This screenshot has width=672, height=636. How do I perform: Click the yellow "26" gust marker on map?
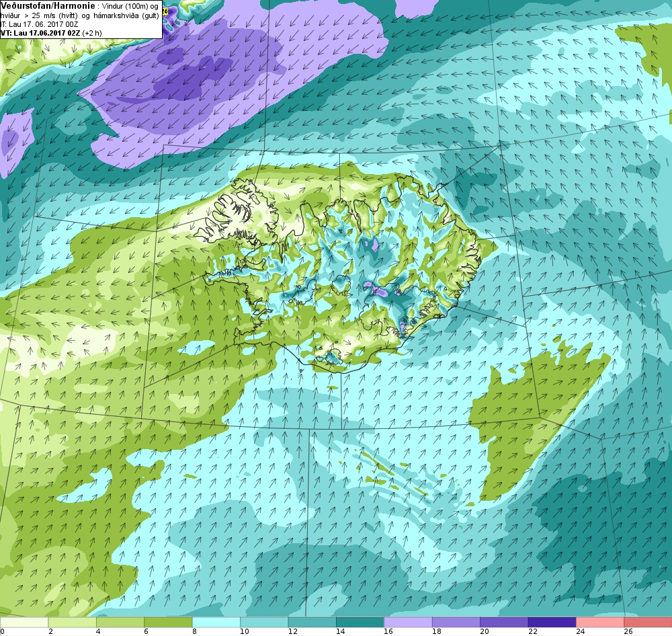click(165, 11)
